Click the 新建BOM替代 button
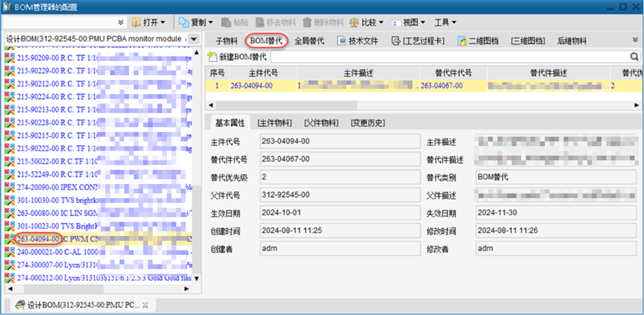 point(238,57)
